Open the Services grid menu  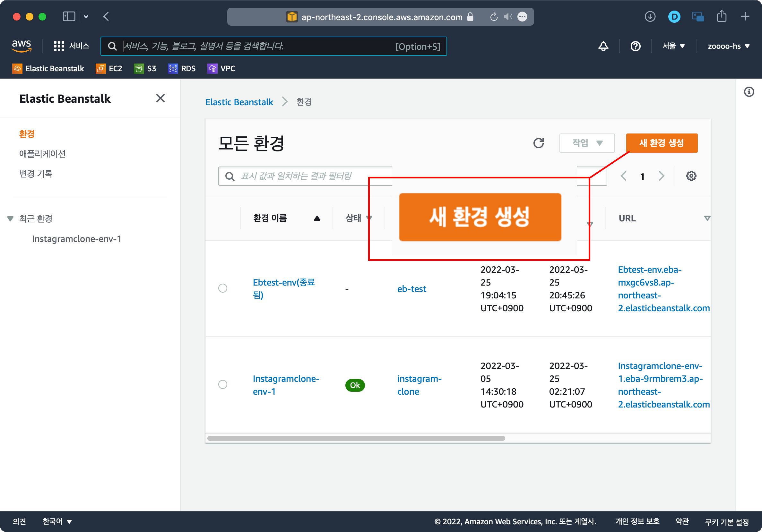tap(71, 46)
